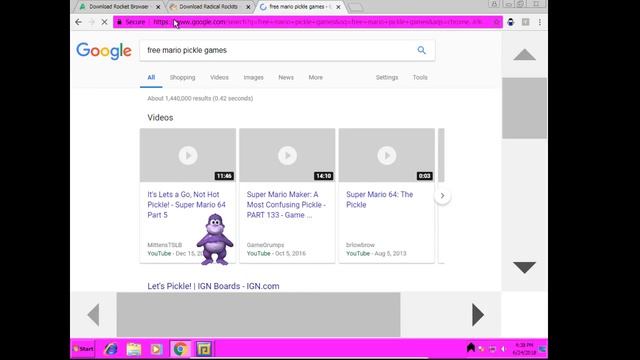Click the GameGrumps channel name
This screenshot has width=640, height=360.
(265, 245)
